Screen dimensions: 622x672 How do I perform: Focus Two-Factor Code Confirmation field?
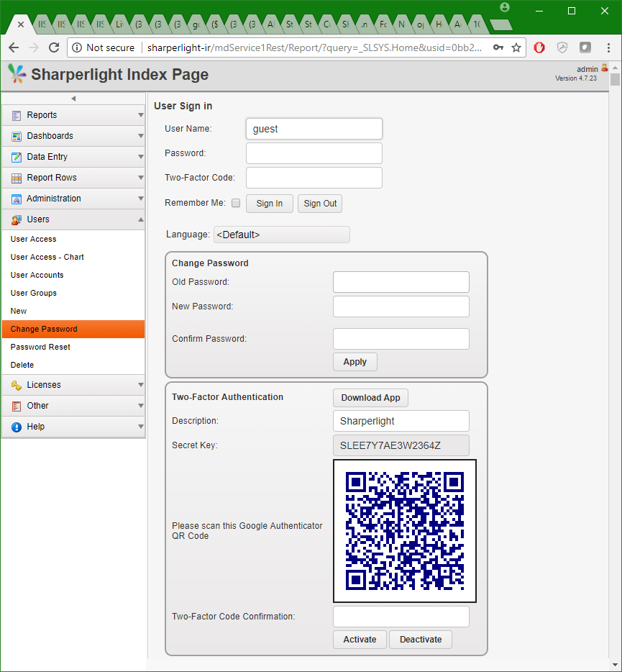(x=401, y=617)
